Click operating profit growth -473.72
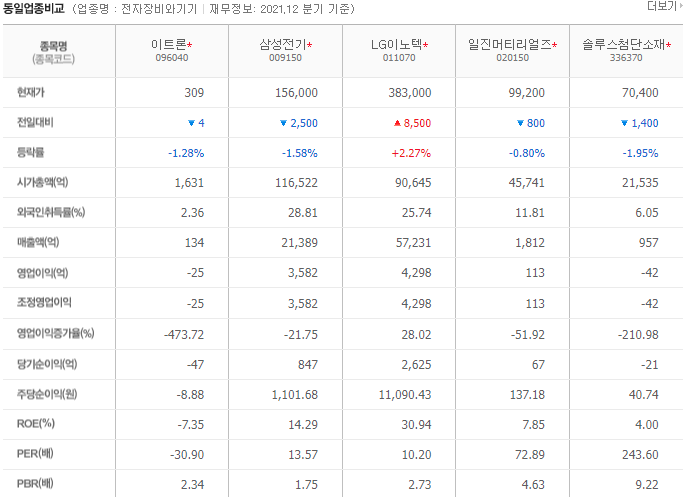The image size is (684, 497). 184,335
